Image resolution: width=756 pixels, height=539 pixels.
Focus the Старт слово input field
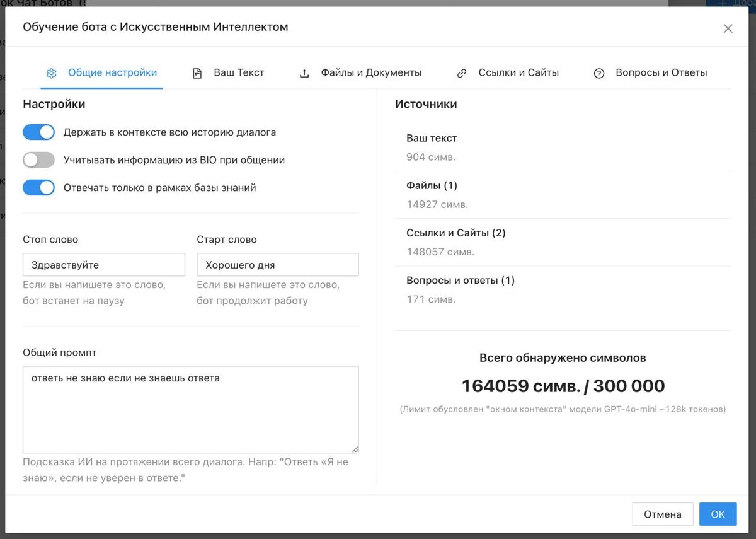pos(278,265)
